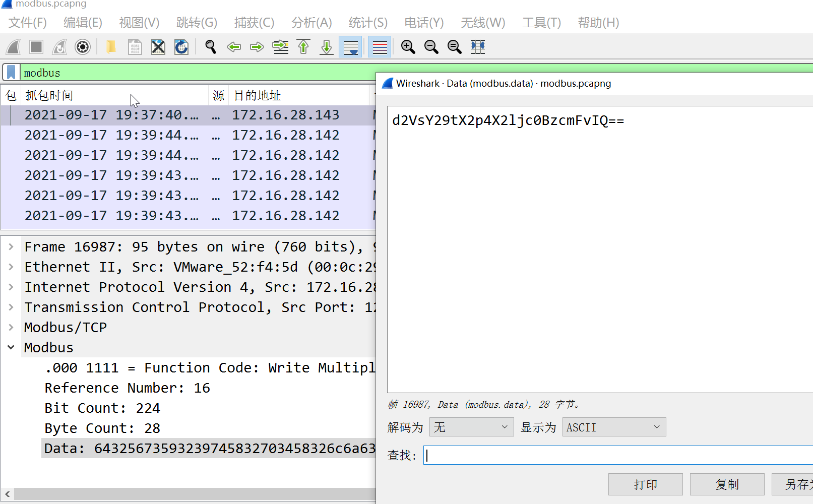Screen dimensions: 813x504
Task: Jump to the last packet
Action: point(327,47)
